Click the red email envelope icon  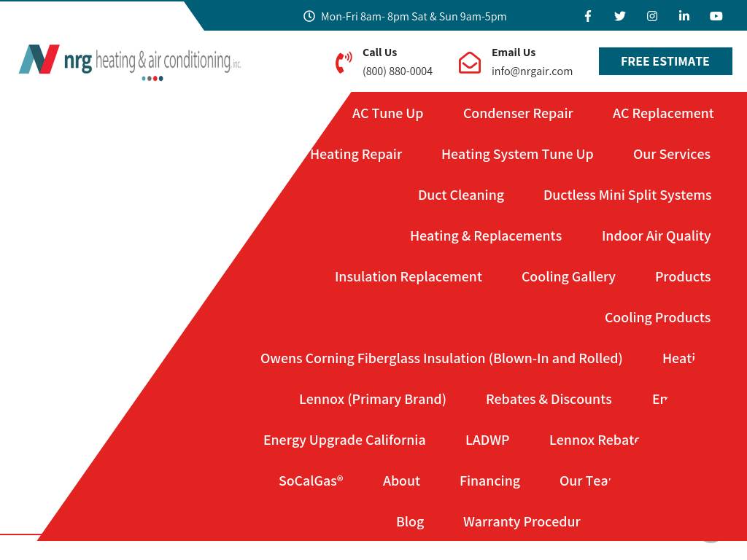[470, 63]
